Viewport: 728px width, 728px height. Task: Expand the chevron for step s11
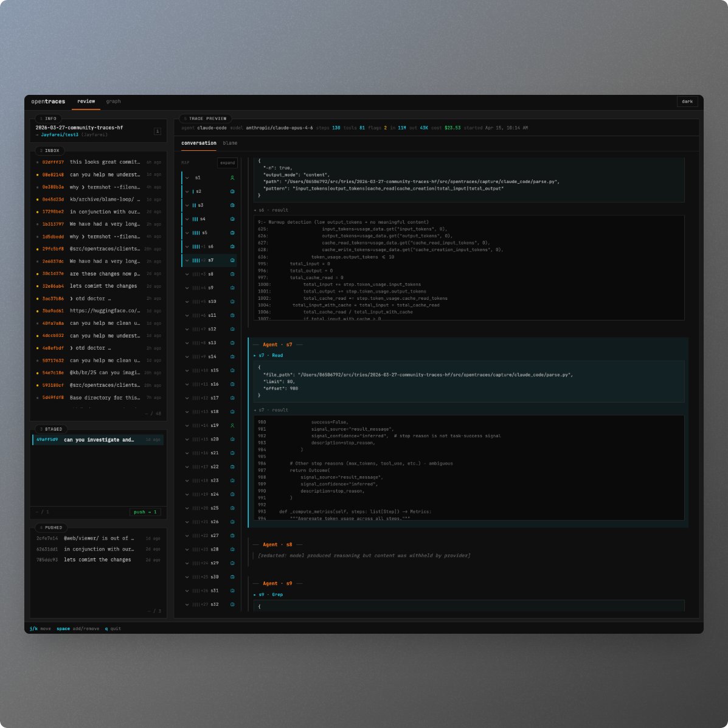click(187, 316)
